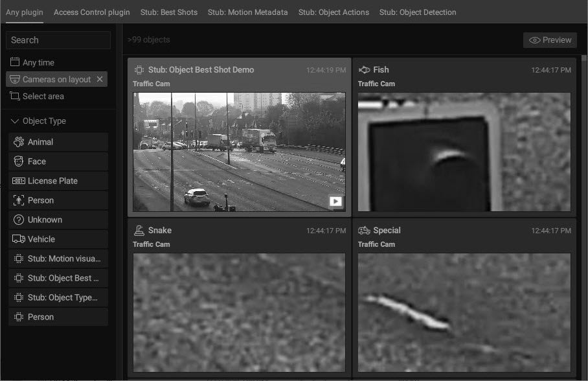Screen dimensions: 588x381
Task: Play the Stub: Object Best Shot Demo video
Action: [x=335, y=201]
